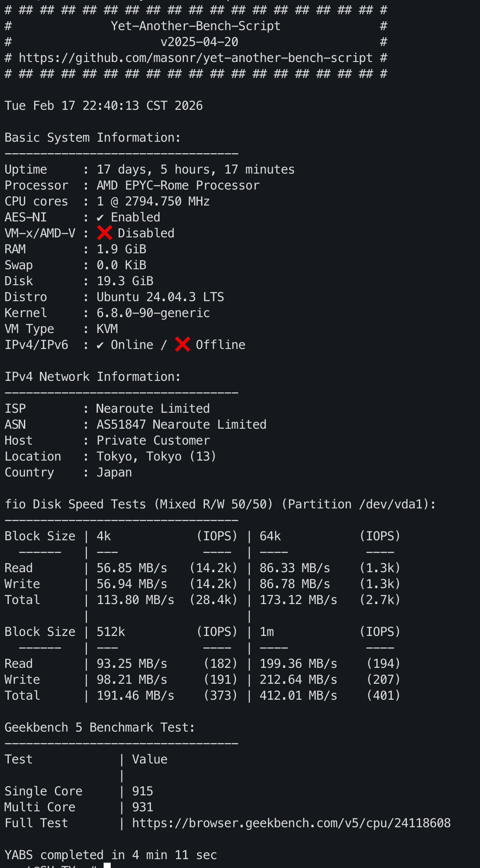
Task: Click the 512k write speed 98.21 MB/s
Action: pos(132,680)
